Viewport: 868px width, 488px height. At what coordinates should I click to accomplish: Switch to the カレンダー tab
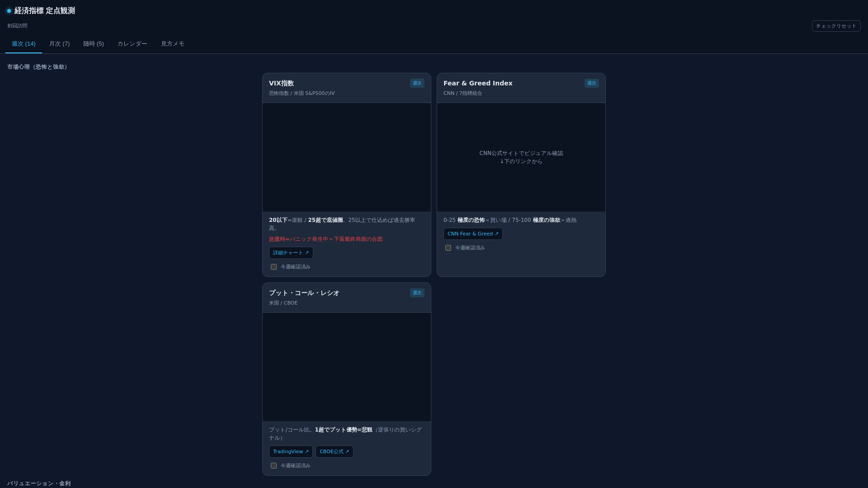(132, 44)
